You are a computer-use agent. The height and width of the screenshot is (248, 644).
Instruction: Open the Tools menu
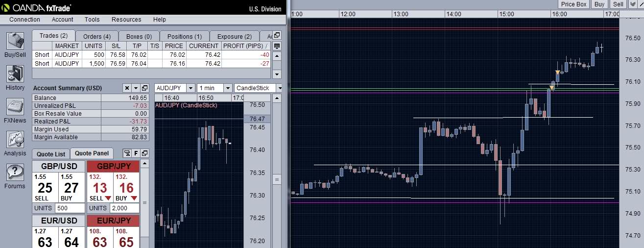click(x=92, y=20)
